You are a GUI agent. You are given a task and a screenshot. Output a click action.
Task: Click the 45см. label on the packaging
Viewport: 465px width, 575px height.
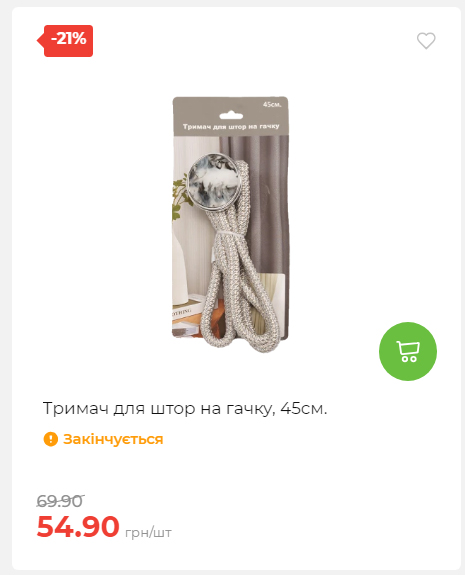pos(272,105)
